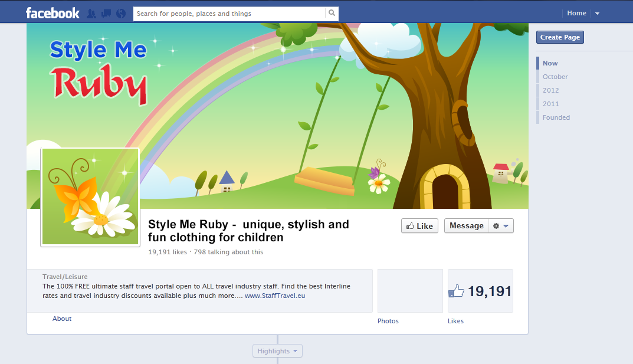Open the empty Photos thumbnail box

[410, 291]
